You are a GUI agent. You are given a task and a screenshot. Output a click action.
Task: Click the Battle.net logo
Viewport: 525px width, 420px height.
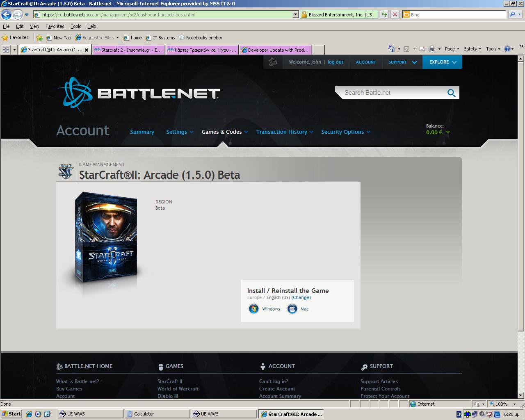pyautogui.click(x=139, y=94)
